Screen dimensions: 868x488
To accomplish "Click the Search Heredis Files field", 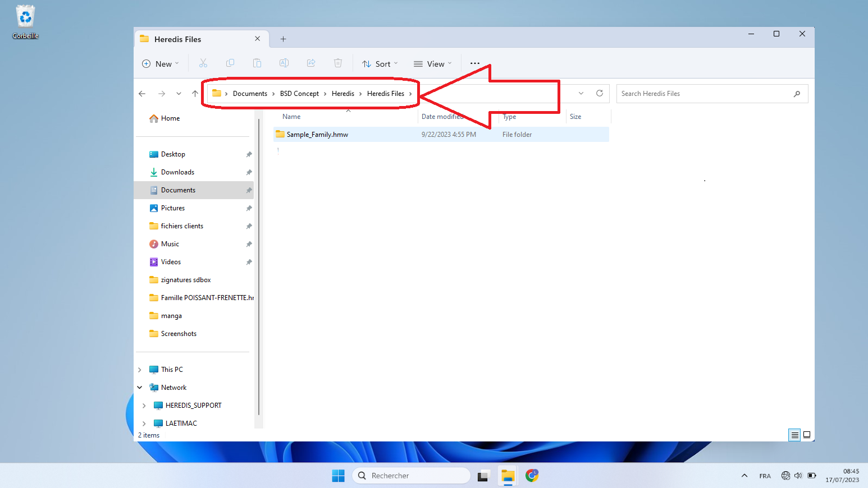I will 705,94.
